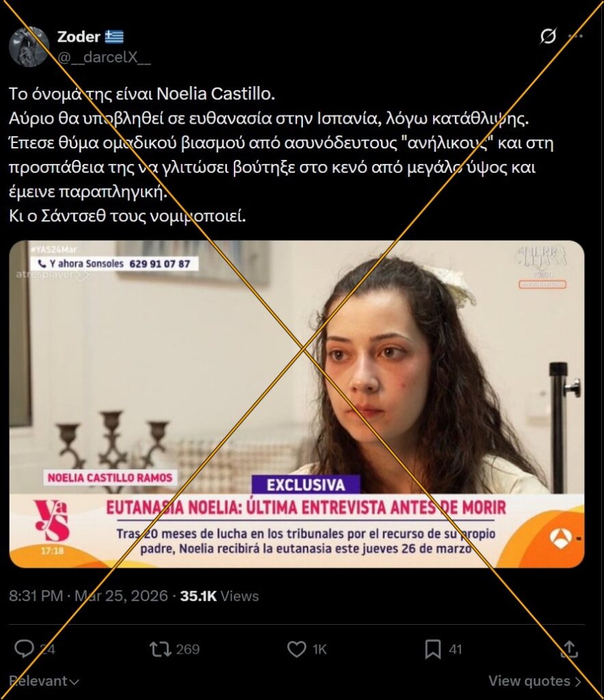Click the reply speech bubble icon

click(24, 649)
